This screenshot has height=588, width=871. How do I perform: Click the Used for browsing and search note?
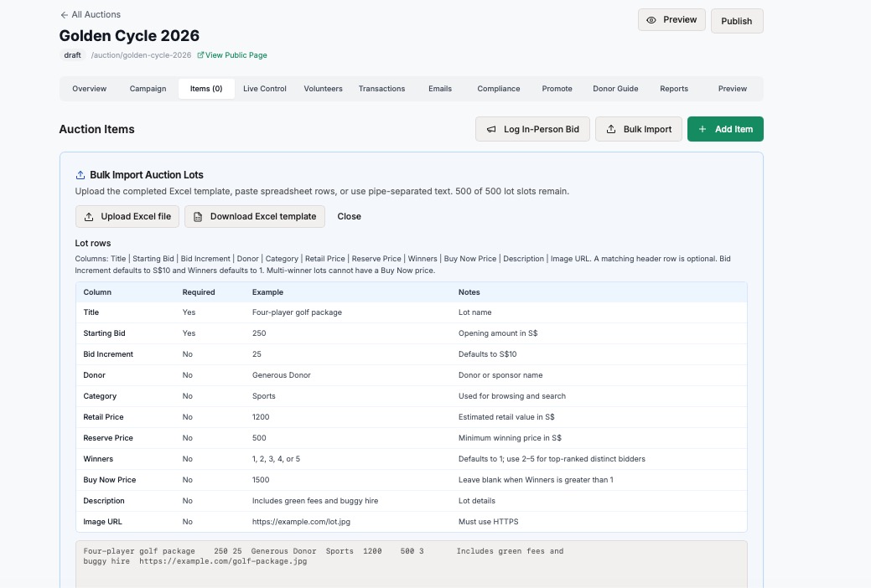pyautogui.click(x=512, y=396)
